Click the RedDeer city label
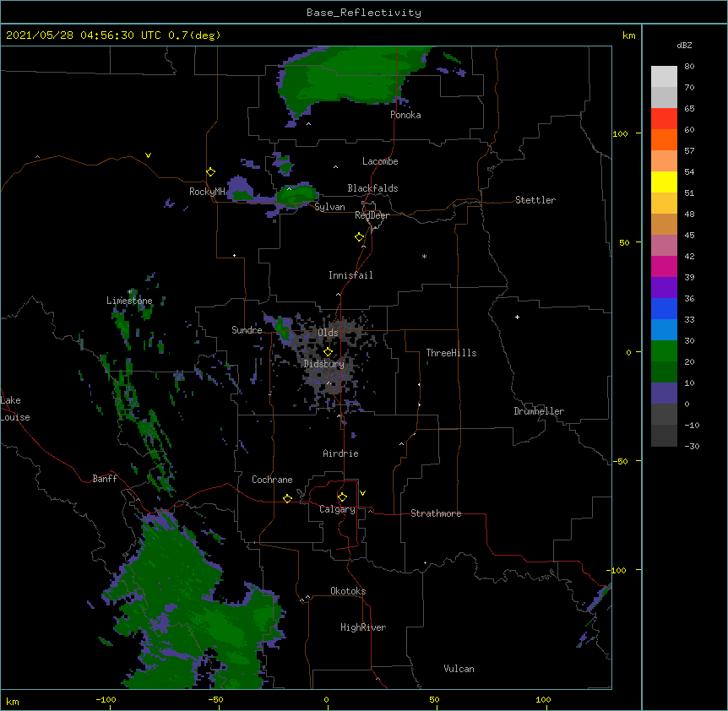 click(x=372, y=215)
